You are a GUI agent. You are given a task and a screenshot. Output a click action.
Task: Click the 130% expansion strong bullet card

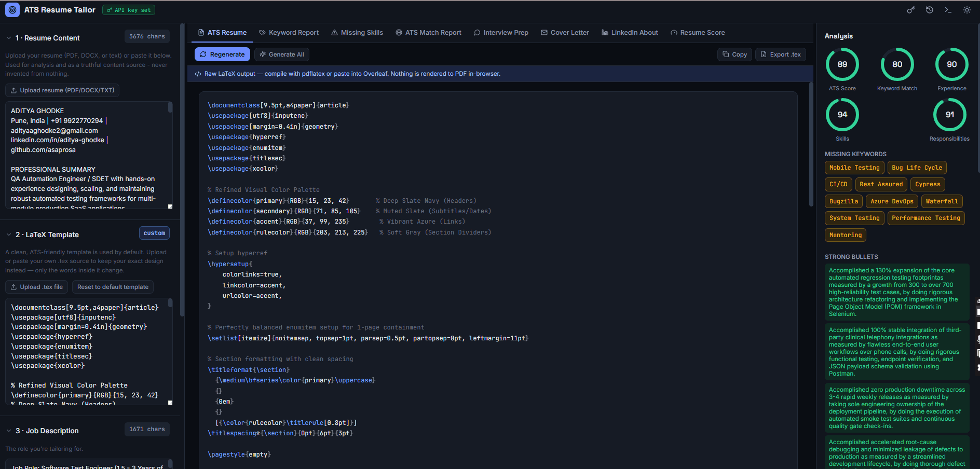pyautogui.click(x=897, y=292)
